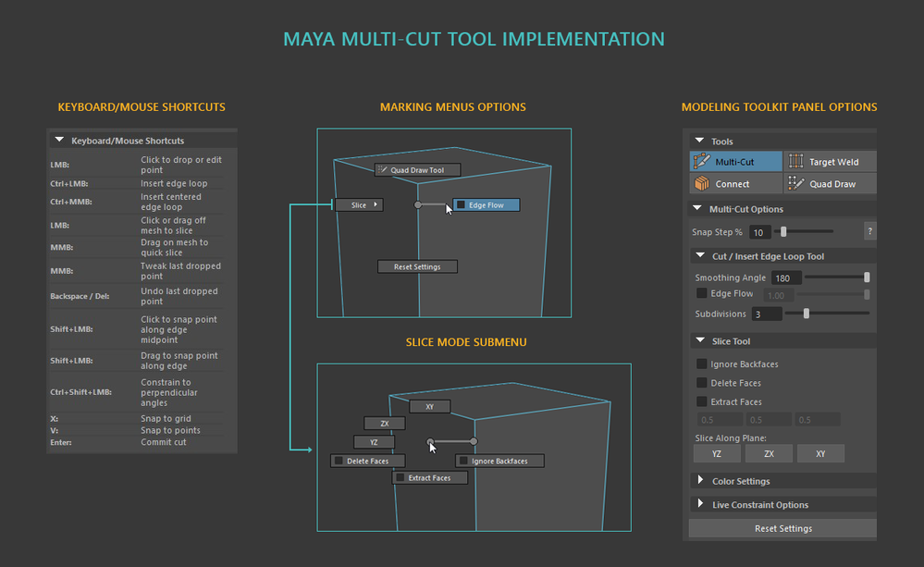Collapse Cut / Insert Edge Loop Tool section
The height and width of the screenshot is (567, 924).
pos(700,255)
